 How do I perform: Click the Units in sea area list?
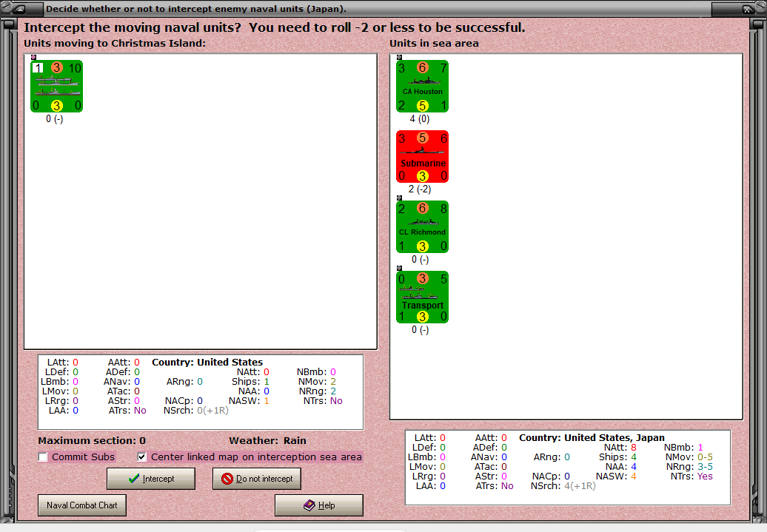(566, 237)
